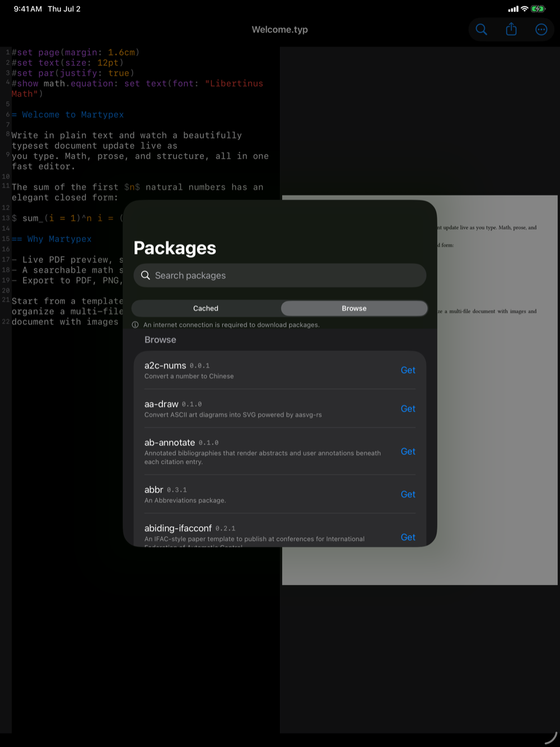Select the Browse tab
The width and height of the screenshot is (560, 747).
pos(354,308)
